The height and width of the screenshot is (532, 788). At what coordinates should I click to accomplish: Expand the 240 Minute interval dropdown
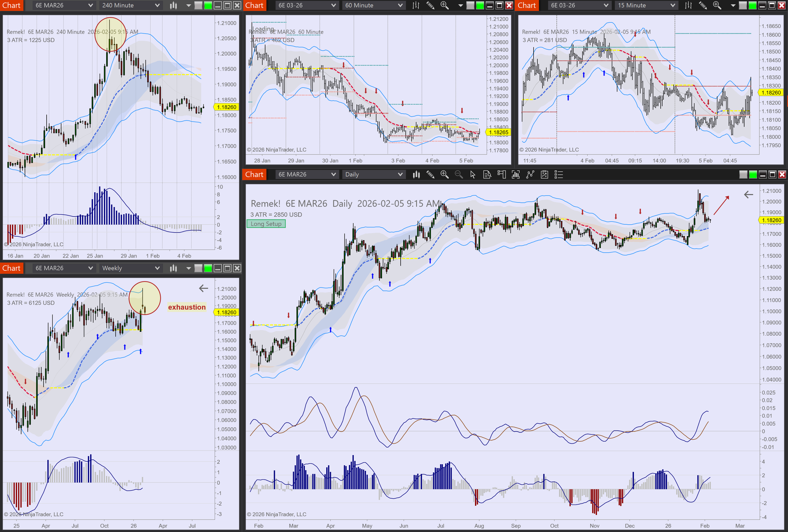tap(157, 5)
